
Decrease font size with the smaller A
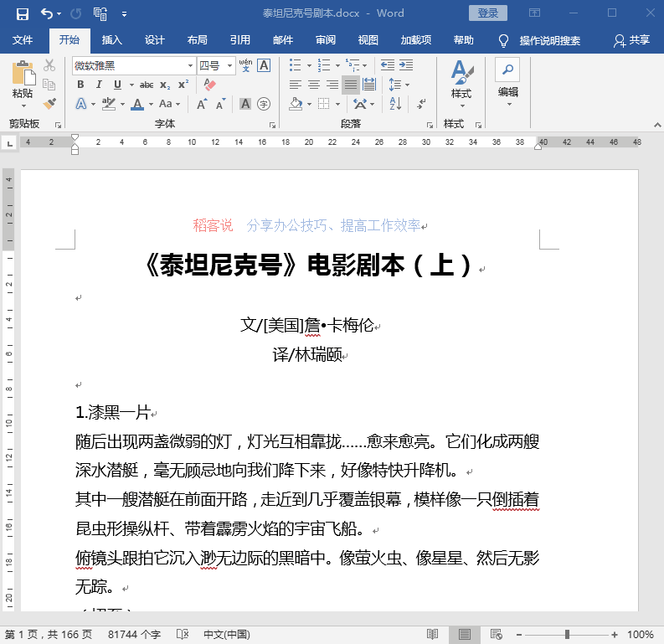(220, 104)
